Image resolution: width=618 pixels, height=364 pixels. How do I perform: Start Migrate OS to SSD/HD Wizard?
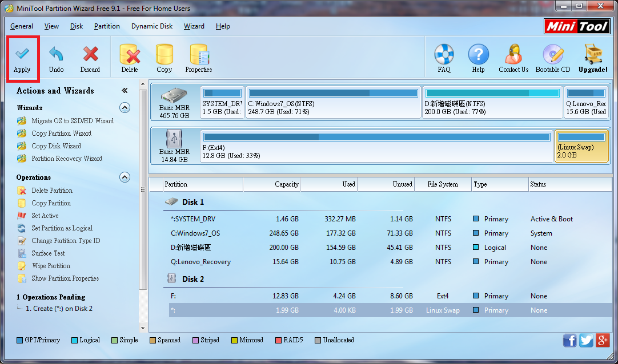click(x=73, y=121)
